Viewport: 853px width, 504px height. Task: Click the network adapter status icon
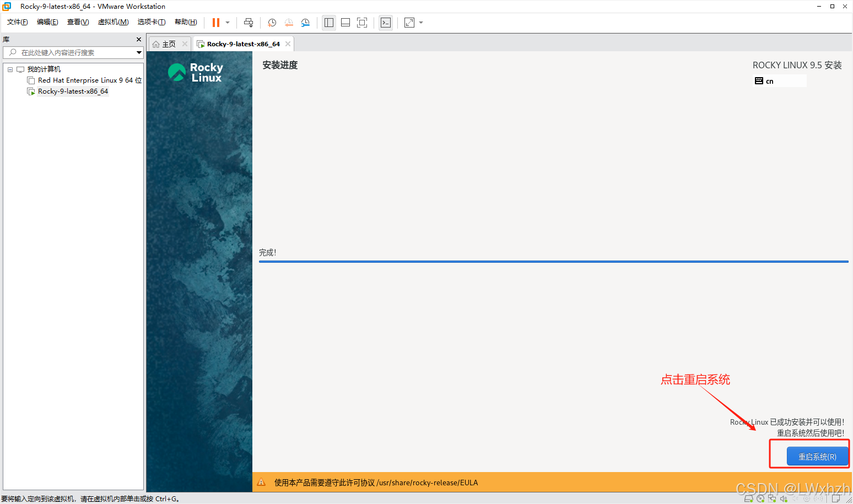point(772,498)
